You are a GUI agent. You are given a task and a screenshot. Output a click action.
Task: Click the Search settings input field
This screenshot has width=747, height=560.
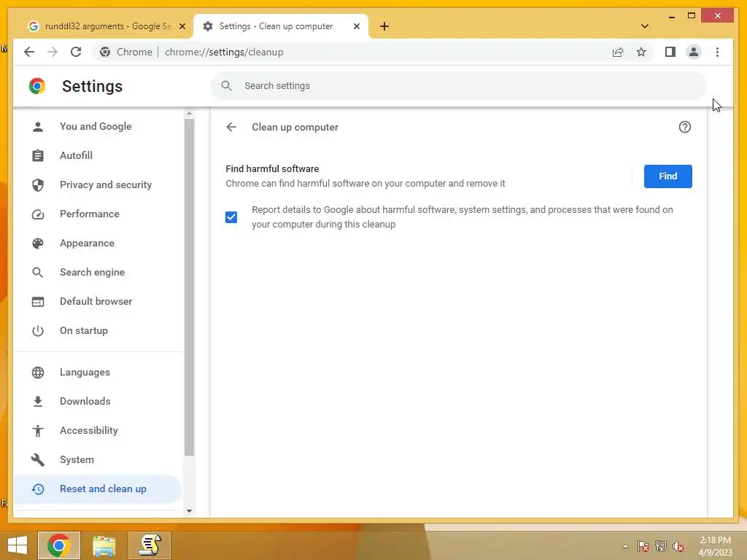458,86
